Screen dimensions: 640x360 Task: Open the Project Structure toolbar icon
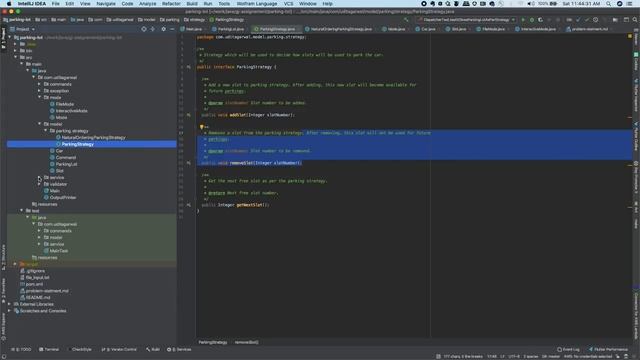pyautogui.click(x=615, y=20)
